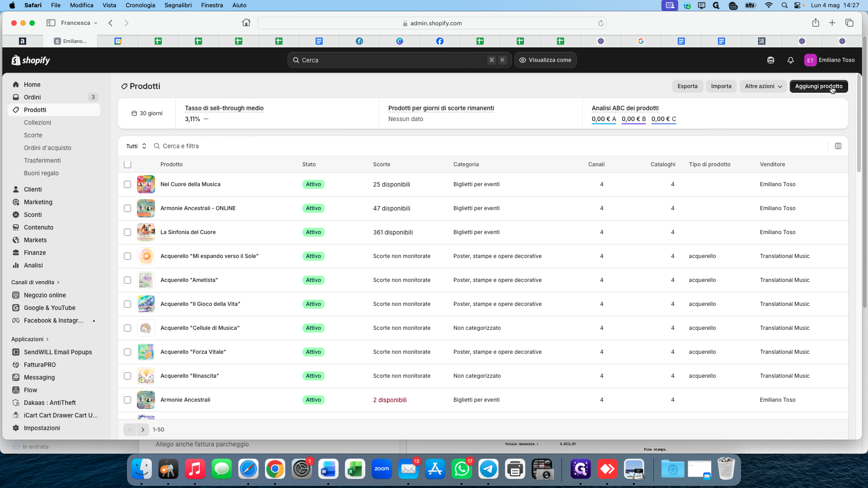Click the edit columns icon
Screen dimensions: 868x488
coord(838,146)
